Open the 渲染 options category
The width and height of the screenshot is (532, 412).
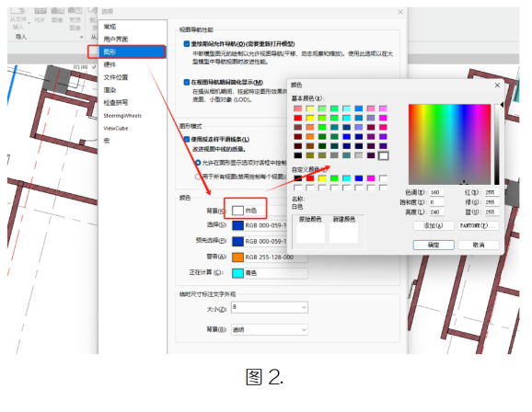click(x=110, y=90)
